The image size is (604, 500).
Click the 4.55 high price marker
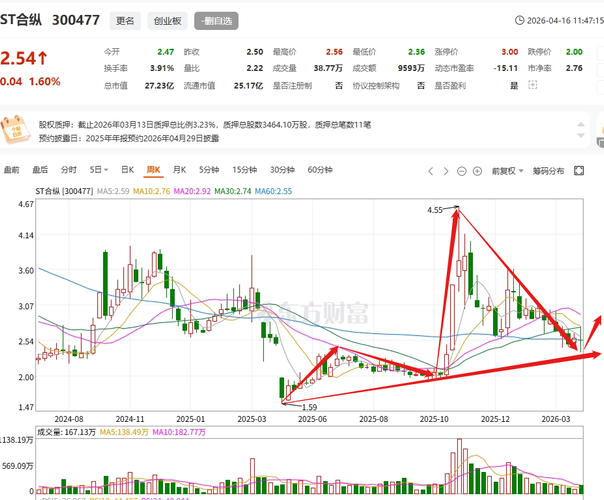click(x=435, y=210)
